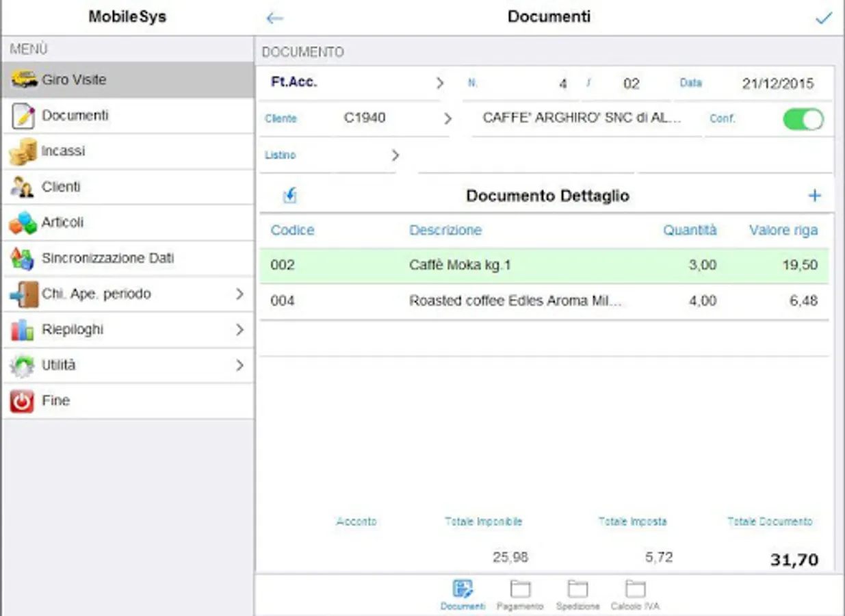Screen dimensions: 845x616
Task: Click the Incassi coins icon
Action: (23, 151)
